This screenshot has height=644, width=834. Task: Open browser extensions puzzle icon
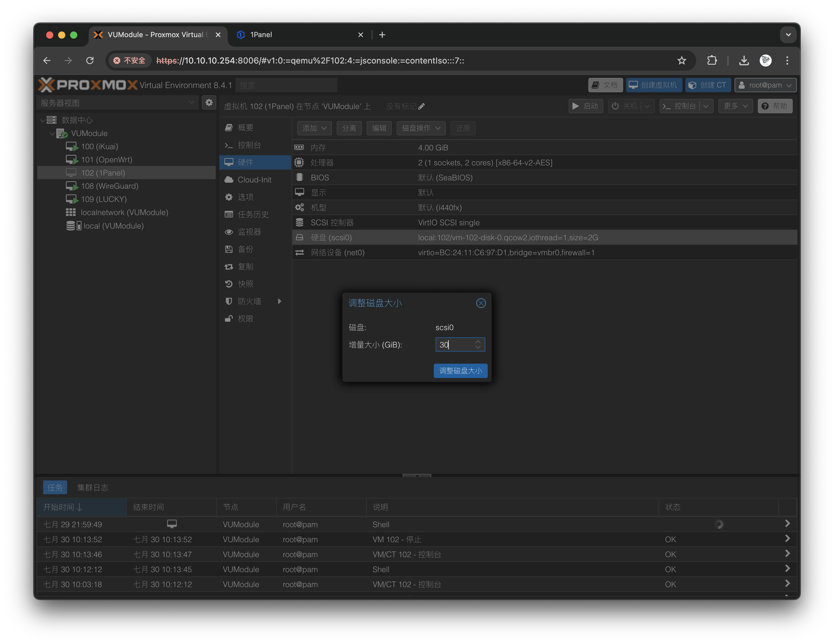pyautogui.click(x=712, y=60)
